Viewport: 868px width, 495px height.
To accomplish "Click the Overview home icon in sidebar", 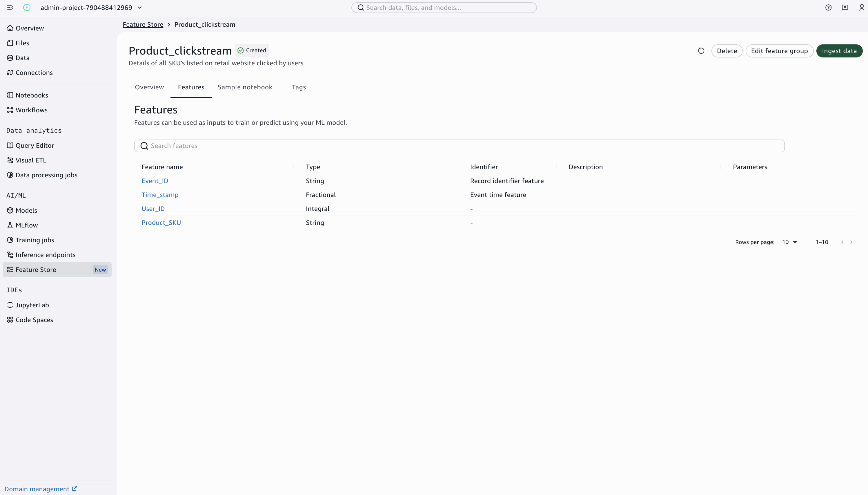I will click(x=10, y=28).
